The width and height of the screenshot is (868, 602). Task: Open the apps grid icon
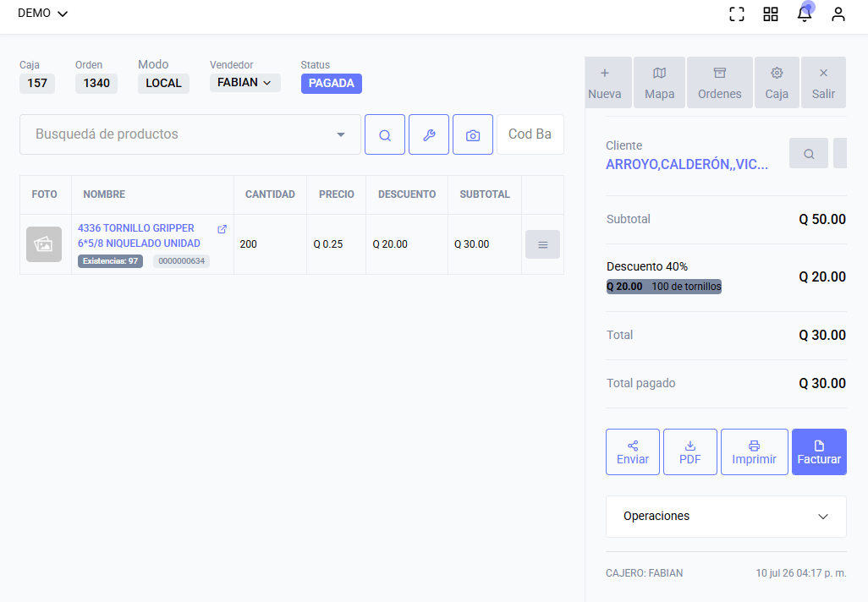click(771, 14)
